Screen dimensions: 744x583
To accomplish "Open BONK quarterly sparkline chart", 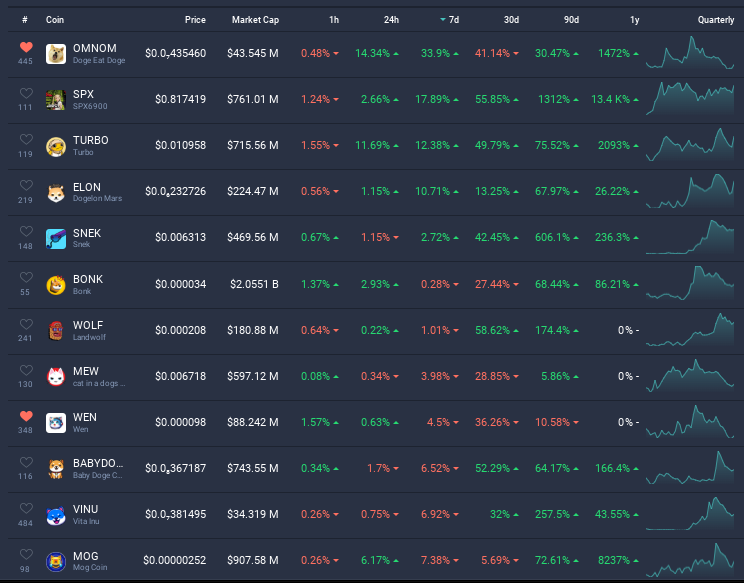I will pos(690,283).
